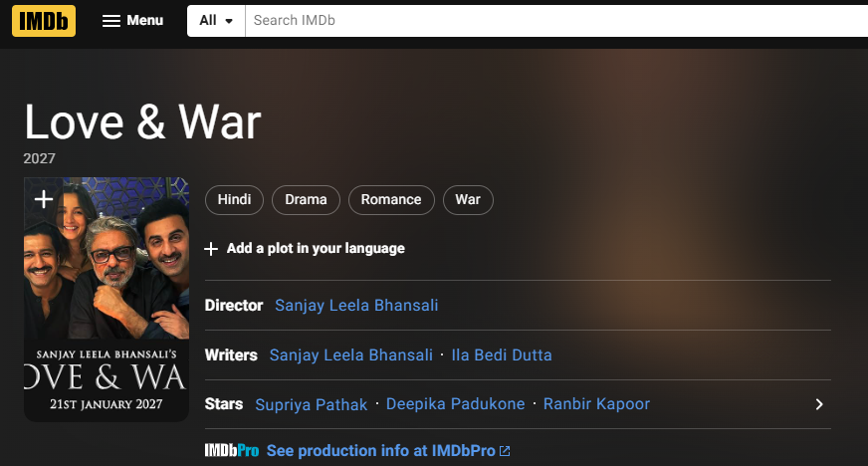Open the hamburger Menu button
The image size is (868, 466).
(x=132, y=21)
